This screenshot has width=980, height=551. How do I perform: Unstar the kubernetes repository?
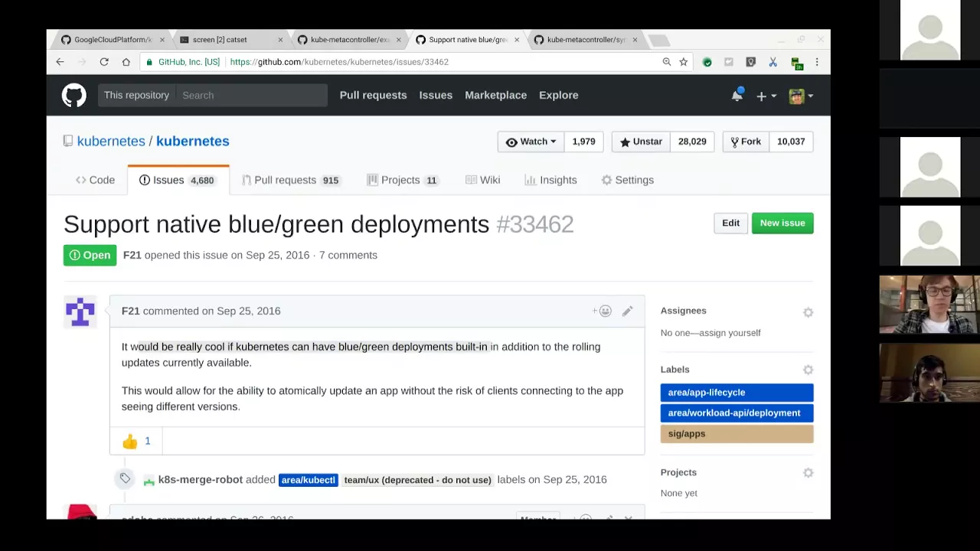coord(641,142)
